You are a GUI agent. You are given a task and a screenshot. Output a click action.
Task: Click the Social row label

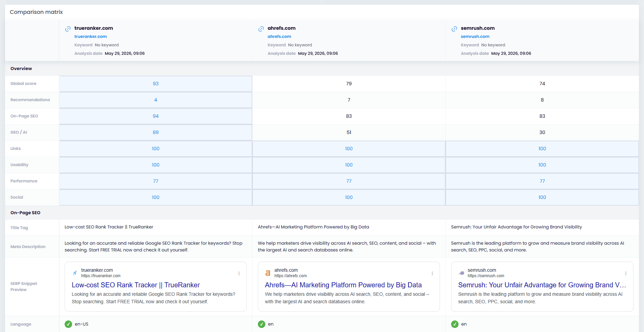coord(17,197)
